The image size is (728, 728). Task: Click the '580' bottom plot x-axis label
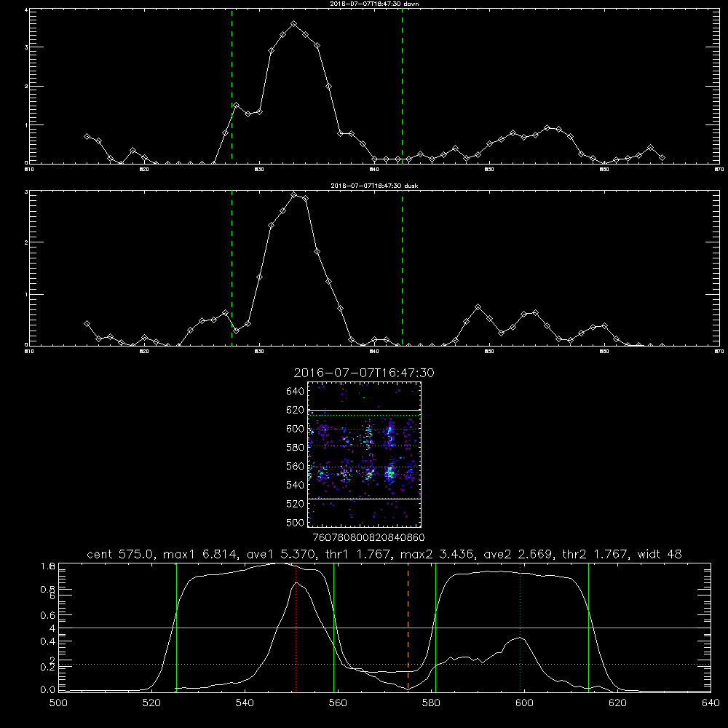point(431,703)
